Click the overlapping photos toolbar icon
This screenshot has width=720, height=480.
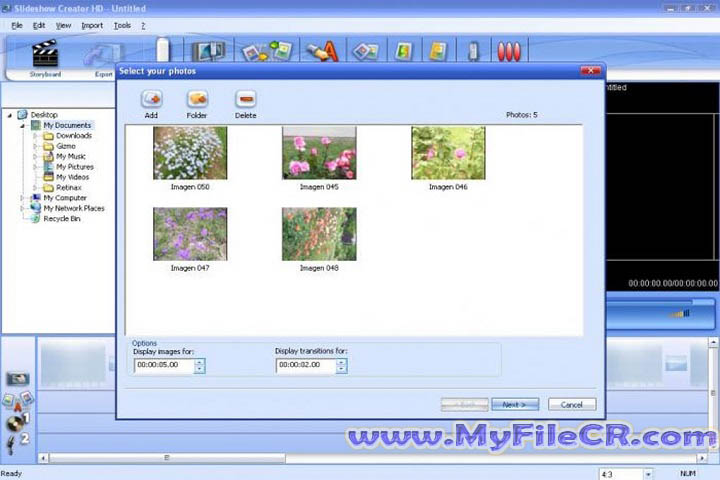click(366, 51)
